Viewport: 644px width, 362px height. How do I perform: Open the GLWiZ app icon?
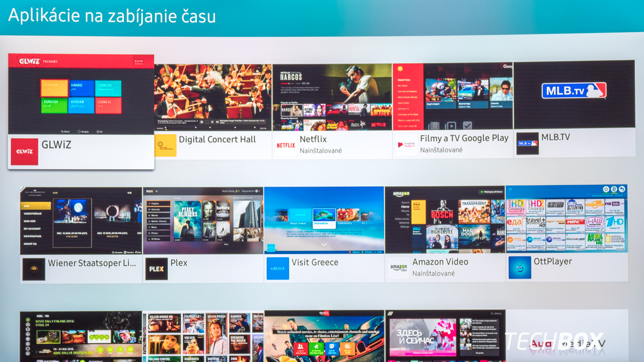[24, 152]
